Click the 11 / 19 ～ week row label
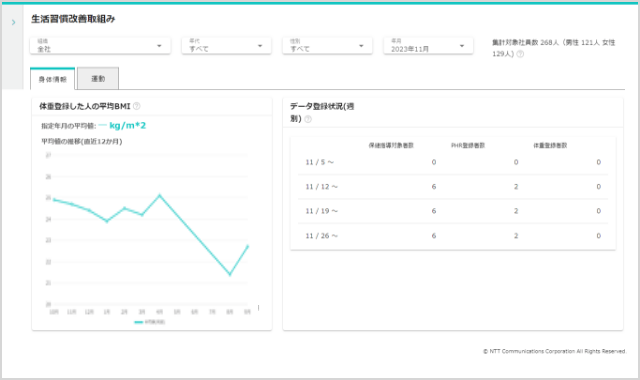640x380 pixels. pyautogui.click(x=322, y=211)
